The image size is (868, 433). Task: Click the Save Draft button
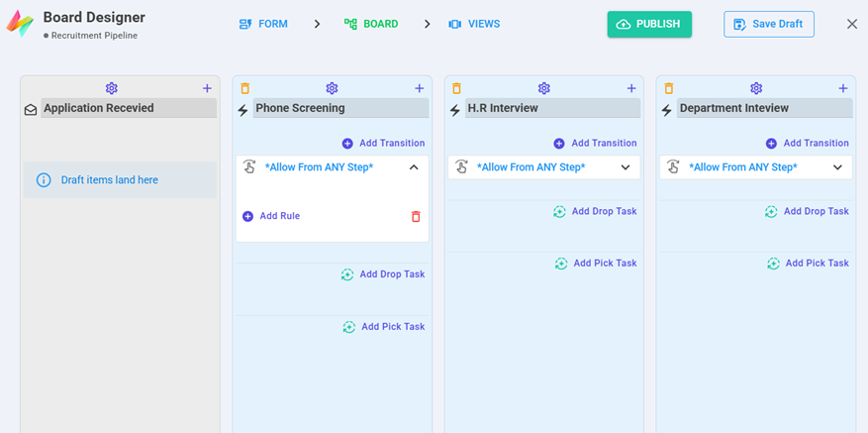click(768, 24)
